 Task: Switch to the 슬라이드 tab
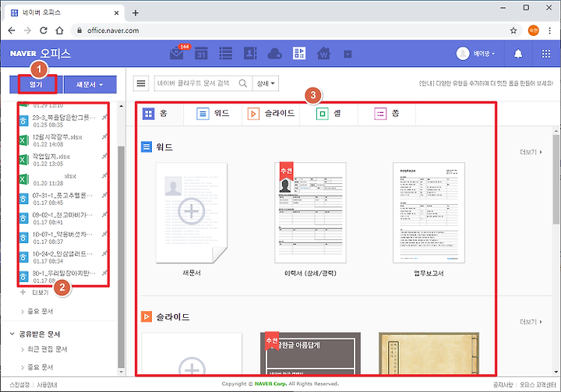coord(271,114)
